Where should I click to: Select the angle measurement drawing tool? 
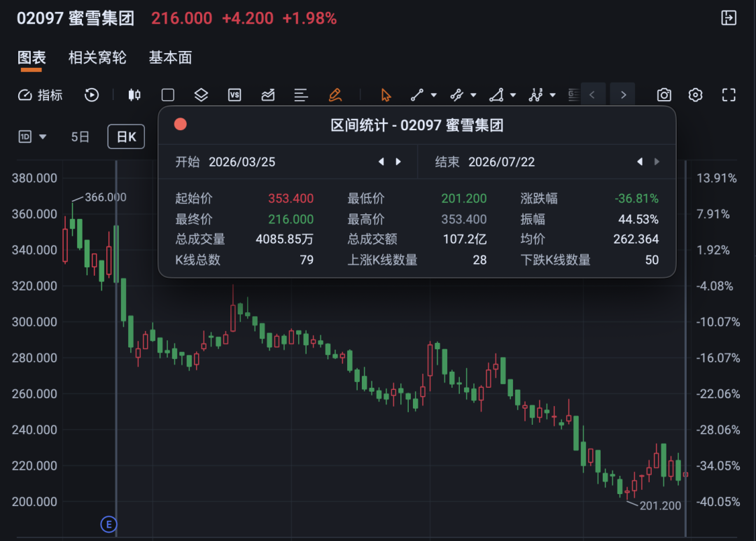click(x=496, y=95)
